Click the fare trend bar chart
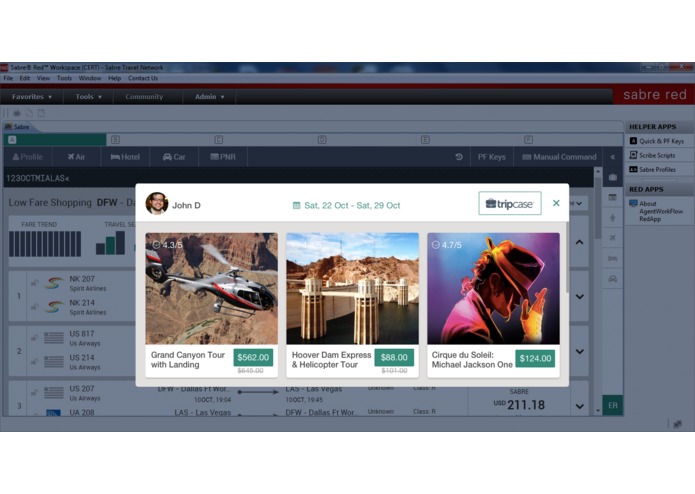Viewport: 695px width, 494px height. [x=45, y=243]
